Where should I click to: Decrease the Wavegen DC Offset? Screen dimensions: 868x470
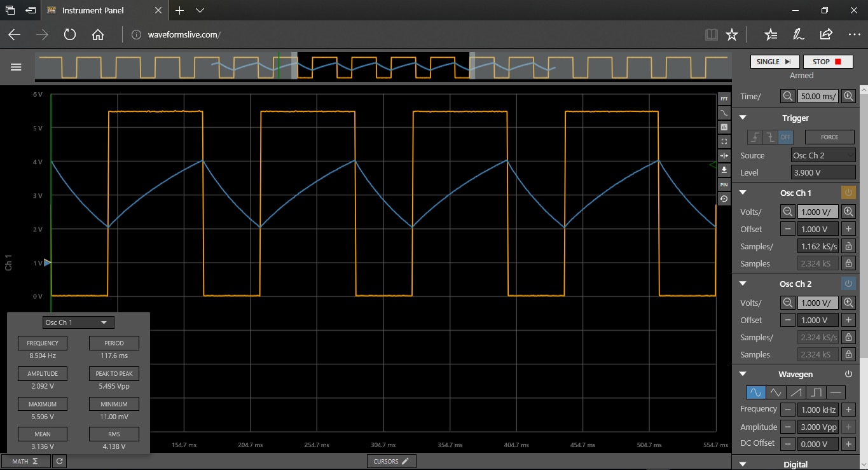coord(788,444)
